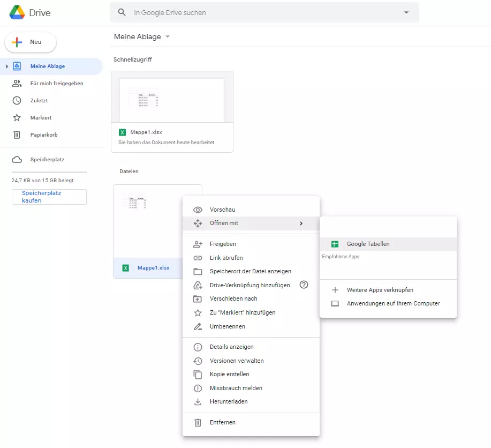Open Speicherplatz in sidebar
This screenshot has height=448, width=491.
[x=51, y=160]
